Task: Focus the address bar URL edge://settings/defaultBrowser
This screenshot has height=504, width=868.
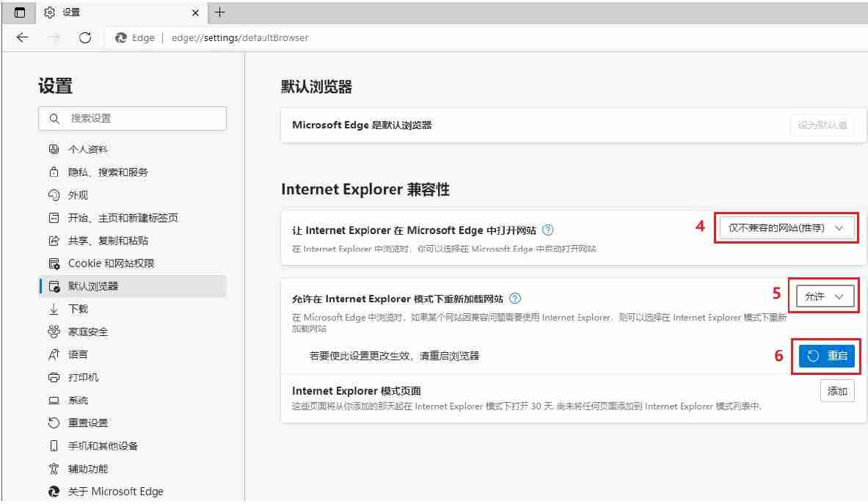Action: pyautogui.click(x=240, y=37)
